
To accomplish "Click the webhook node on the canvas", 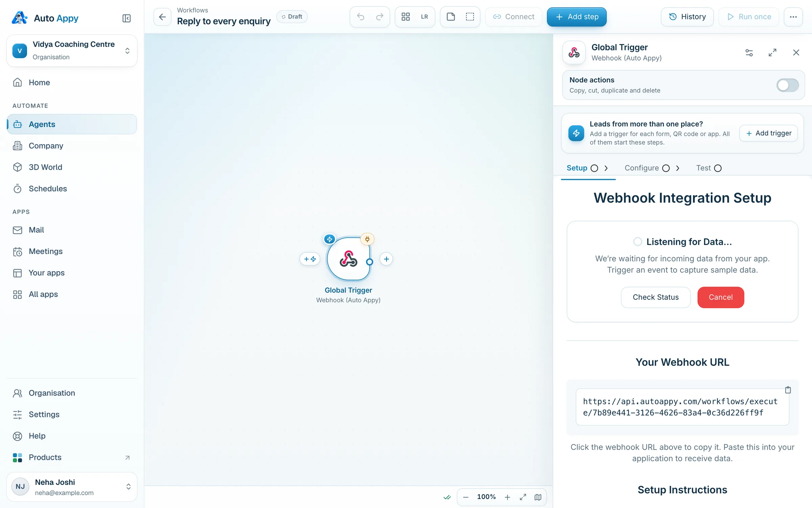I will pyautogui.click(x=348, y=259).
